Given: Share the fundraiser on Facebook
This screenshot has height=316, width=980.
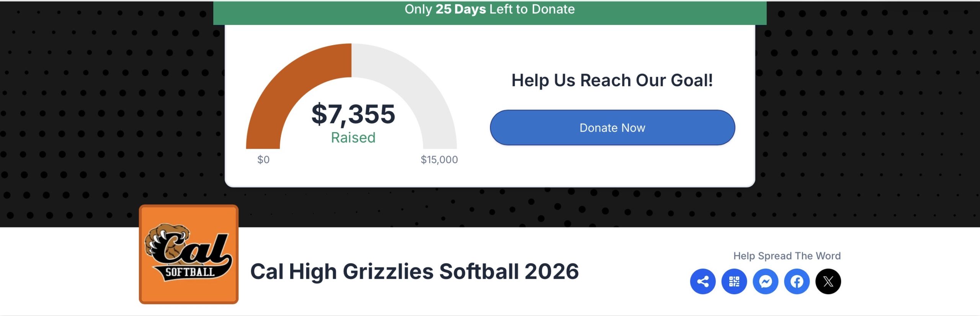Looking at the screenshot, I should click(797, 282).
